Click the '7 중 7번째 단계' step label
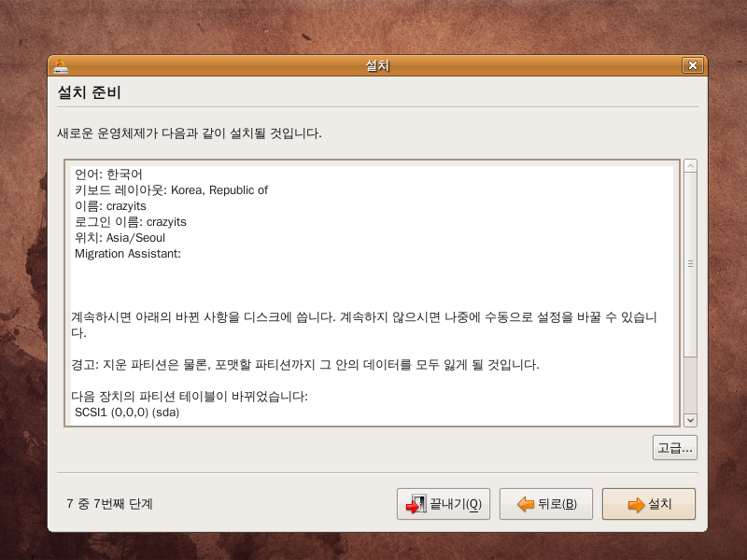 click(x=109, y=504)
